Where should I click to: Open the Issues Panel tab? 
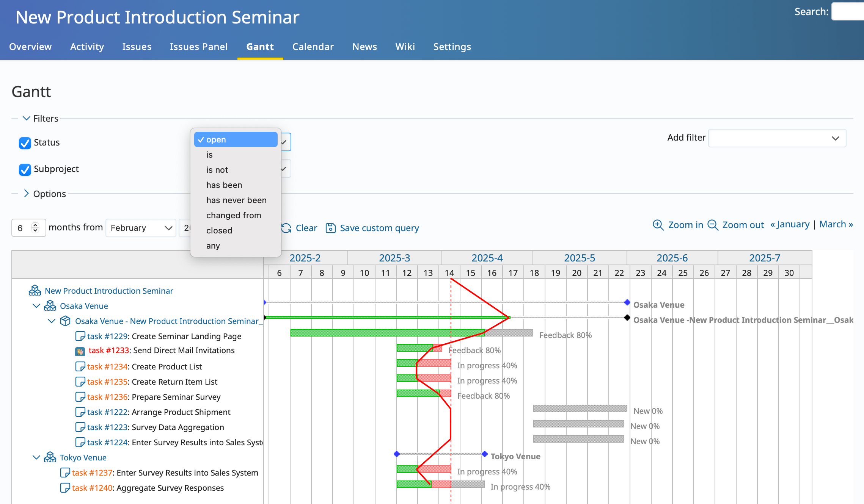point(199,46)
